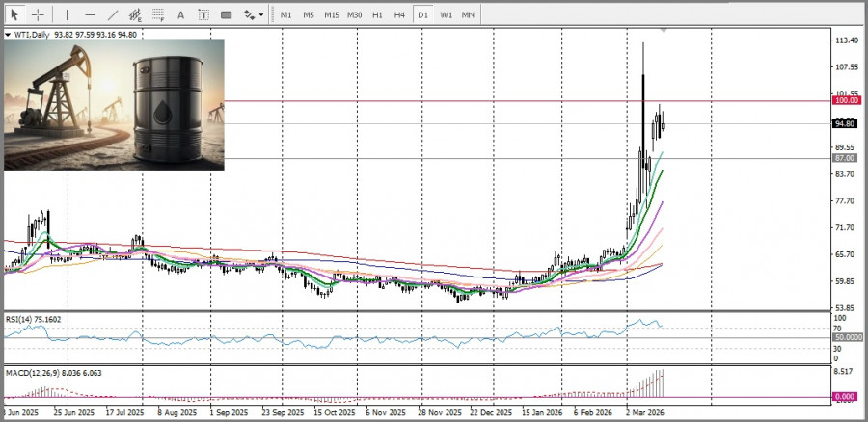Screen dimensions: 868x422
Task: Choose the text 'A' tool
Action: (x=180, y=14)
